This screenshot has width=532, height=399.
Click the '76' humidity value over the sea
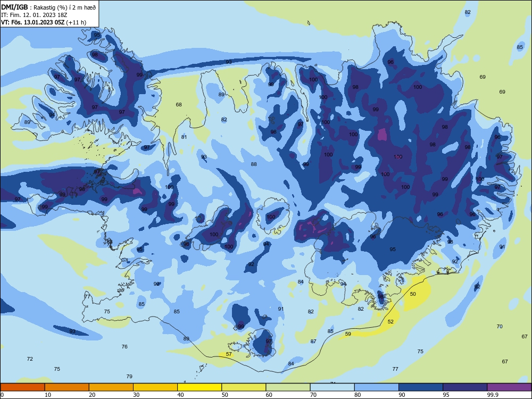tap(124, 346)
